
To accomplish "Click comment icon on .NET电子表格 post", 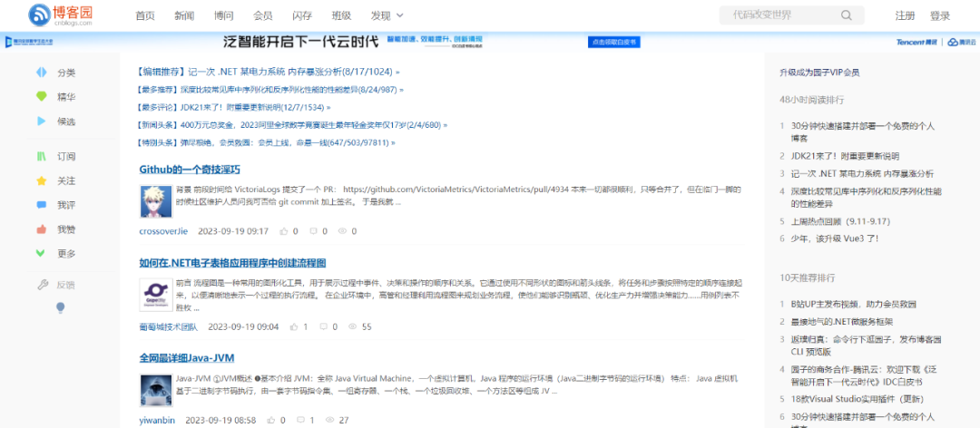I will 324,326.
